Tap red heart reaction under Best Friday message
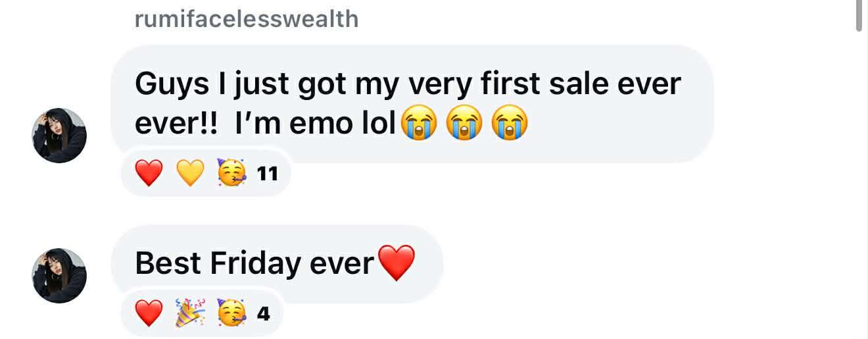868x339 pixels. [x=149, y=314]
